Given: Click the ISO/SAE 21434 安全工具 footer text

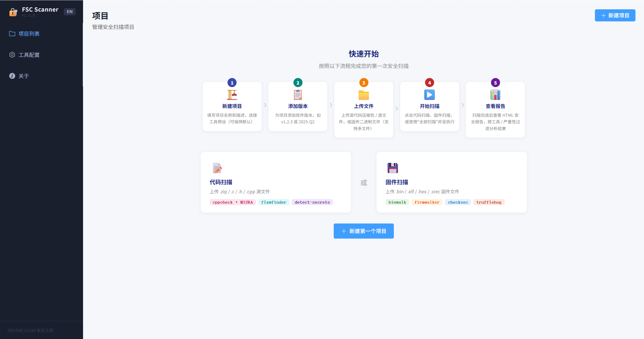Looking at the screenshot, I should tap(30, 330).
